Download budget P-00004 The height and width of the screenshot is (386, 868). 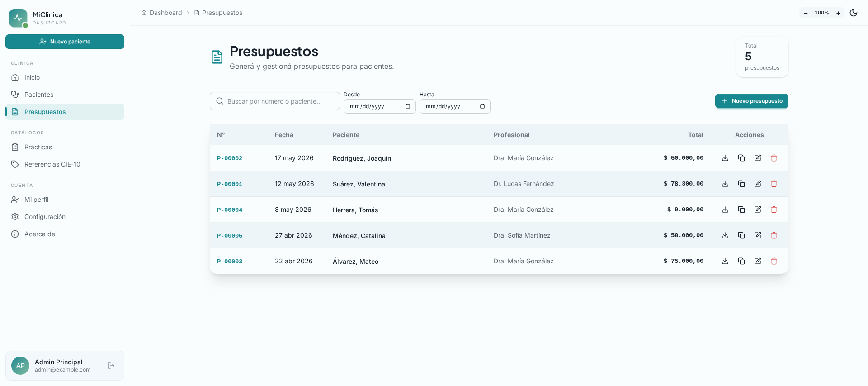pyautogui.click(x=725, y=210)
